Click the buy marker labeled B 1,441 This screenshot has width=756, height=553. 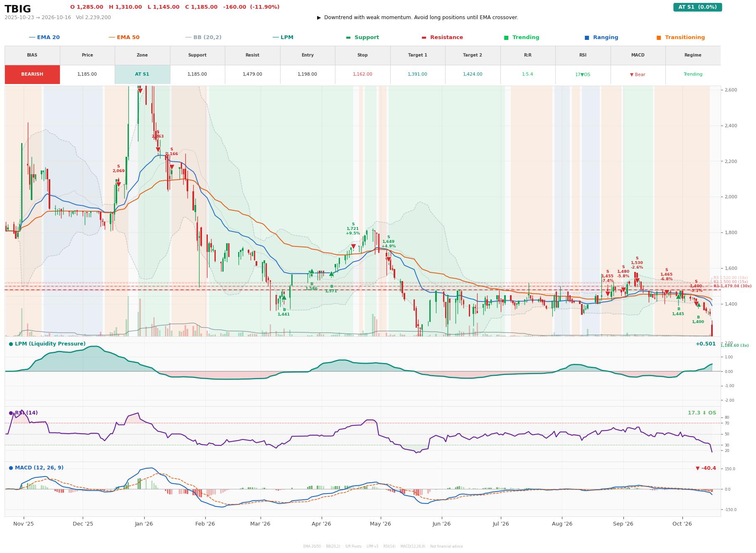point(284,297)
